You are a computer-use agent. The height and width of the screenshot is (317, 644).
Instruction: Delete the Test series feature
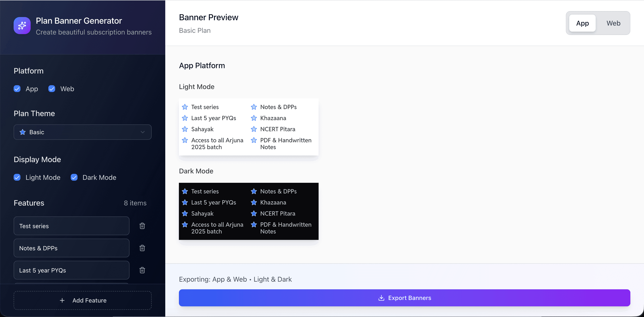[142, 226]
